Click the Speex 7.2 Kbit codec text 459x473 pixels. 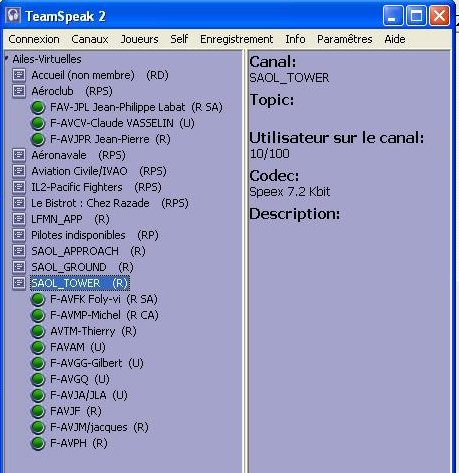290,192
